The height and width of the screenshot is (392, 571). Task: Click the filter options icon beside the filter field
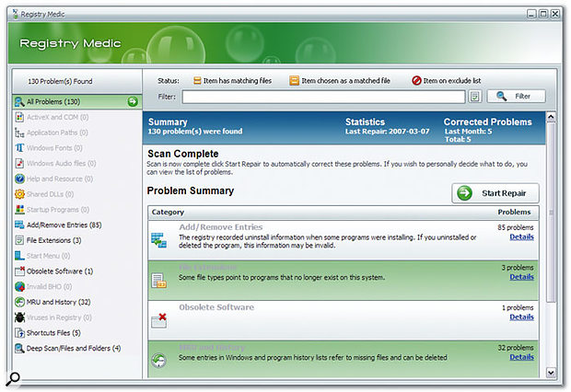475,97
